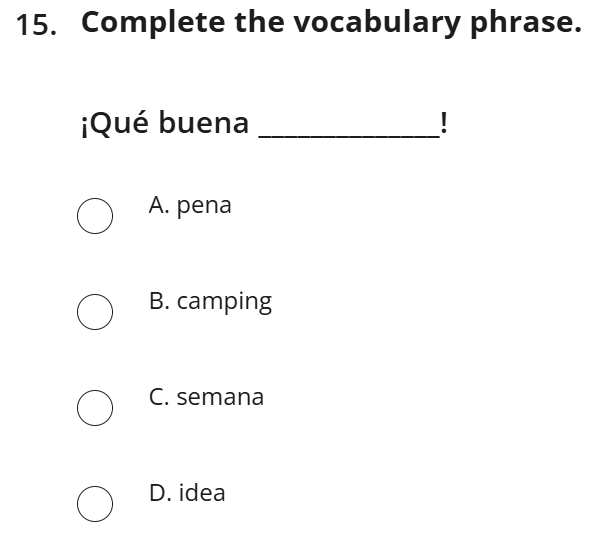Click the answer word "idea"

tap(202, 493)
